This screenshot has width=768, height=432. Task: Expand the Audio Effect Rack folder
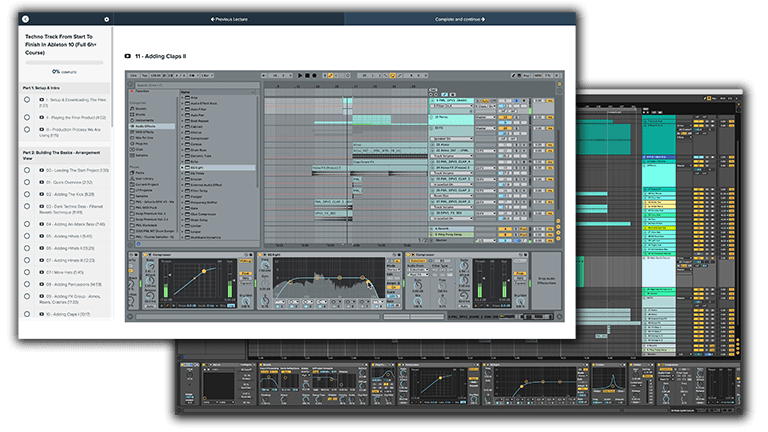[182, 103]
